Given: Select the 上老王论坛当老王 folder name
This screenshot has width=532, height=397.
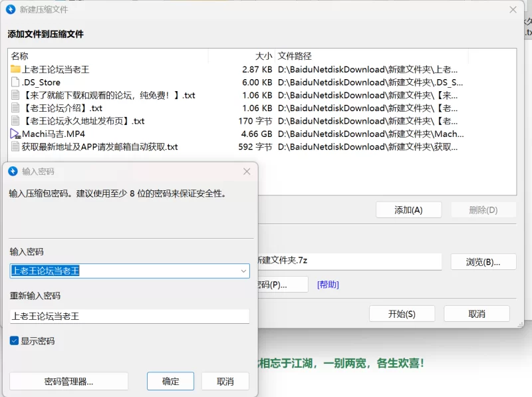Looking at the screenshot, I should pos(55,70).
